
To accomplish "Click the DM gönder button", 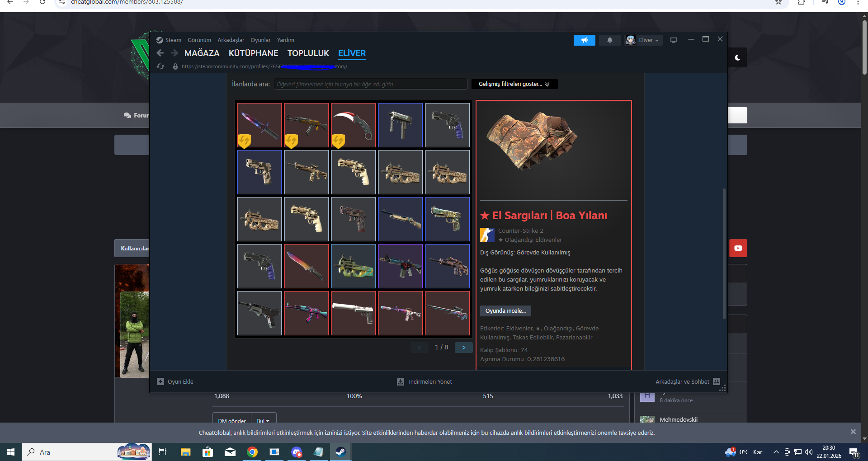I will click(x=232, y=420).
